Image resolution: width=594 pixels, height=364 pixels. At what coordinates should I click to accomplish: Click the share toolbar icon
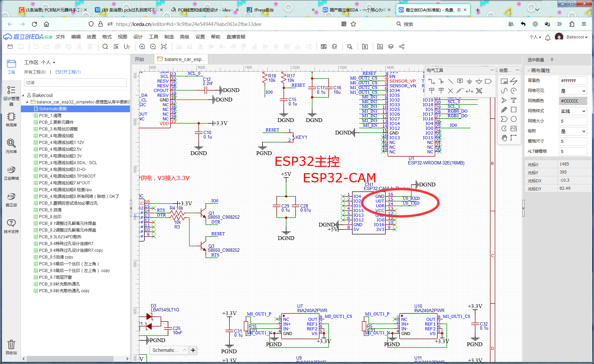402,47
